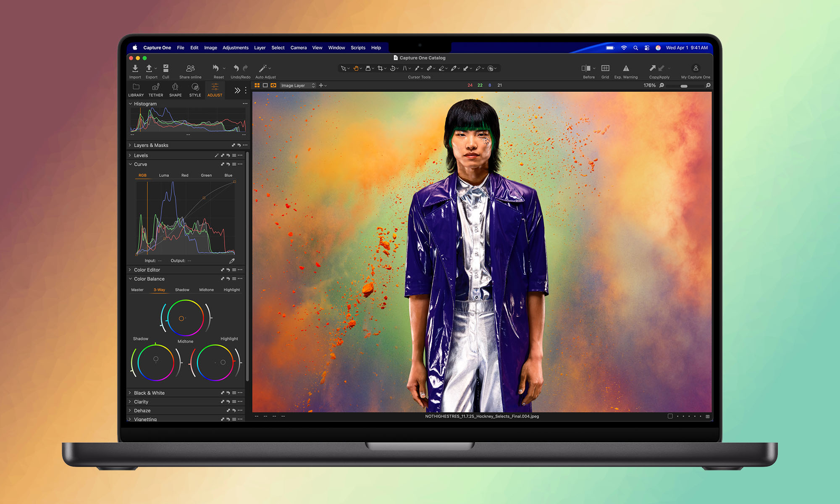Click the Reset button
The image size is (840, 504).
[216, 68]
